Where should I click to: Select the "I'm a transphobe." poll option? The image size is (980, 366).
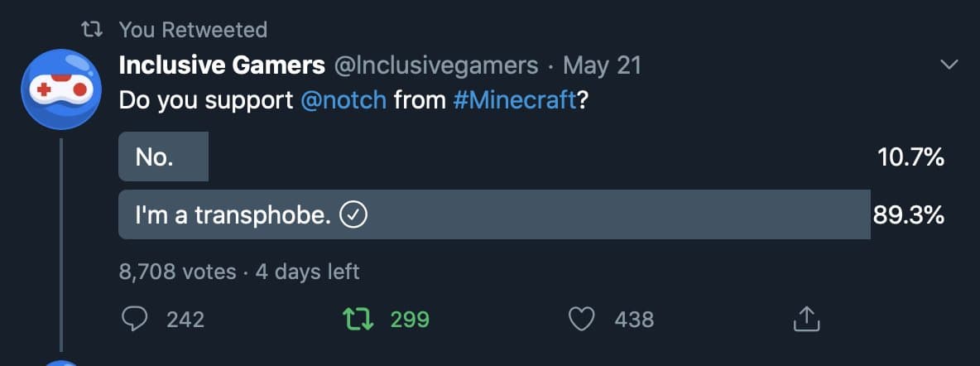234,215
